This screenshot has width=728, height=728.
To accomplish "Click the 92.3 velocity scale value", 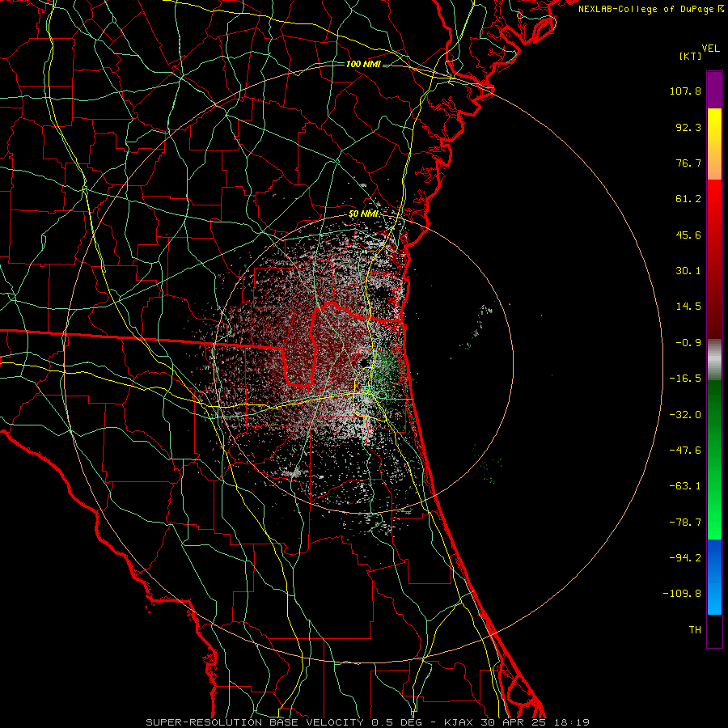I will [x=688, y=127].
